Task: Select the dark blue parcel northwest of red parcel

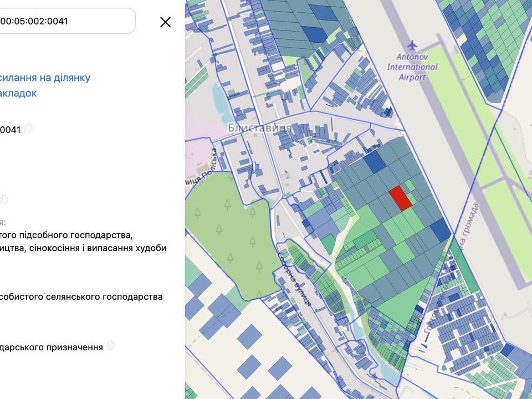Action: [x=375, y=161]
